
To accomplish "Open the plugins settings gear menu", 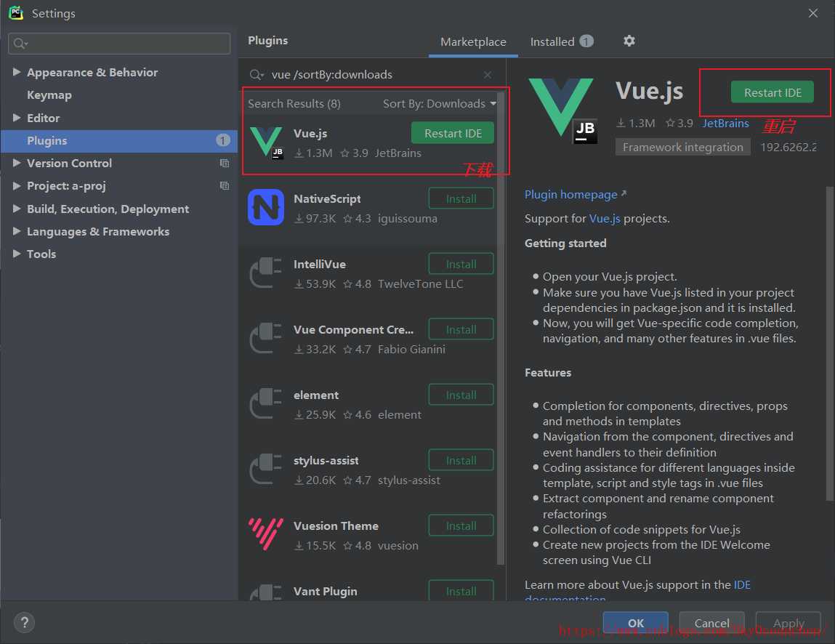I will [629, 41].
